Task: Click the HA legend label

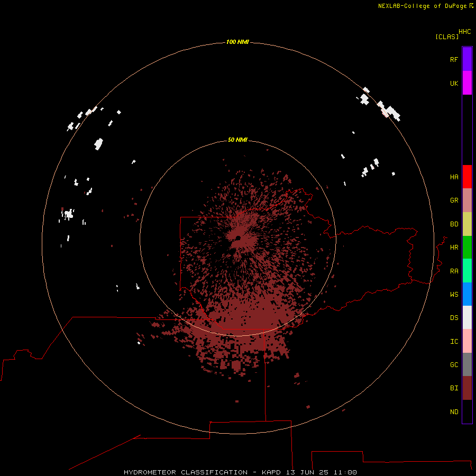Action: 454,177
